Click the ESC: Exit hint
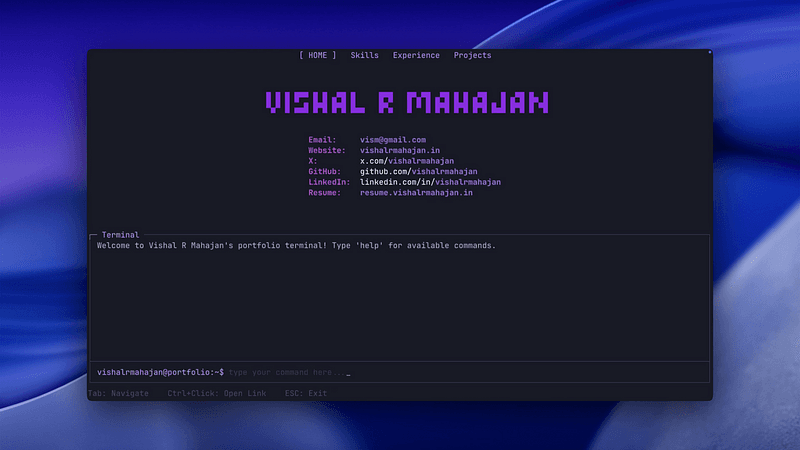 tap(306, 393)
